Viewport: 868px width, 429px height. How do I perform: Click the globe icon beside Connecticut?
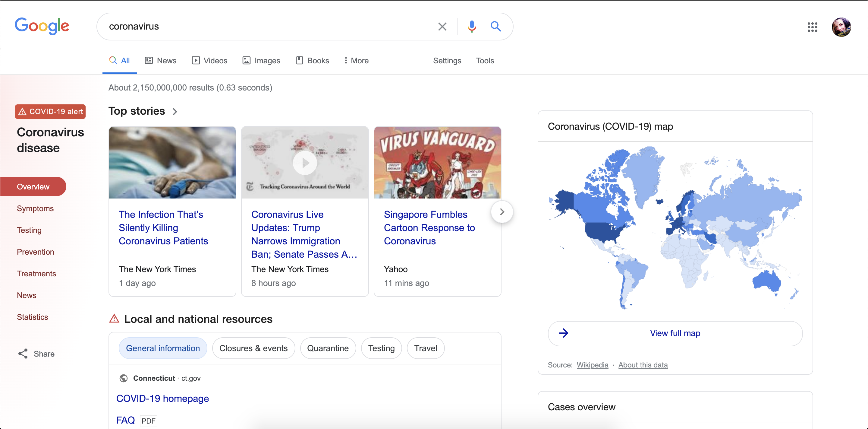click(x=124, y=378)
